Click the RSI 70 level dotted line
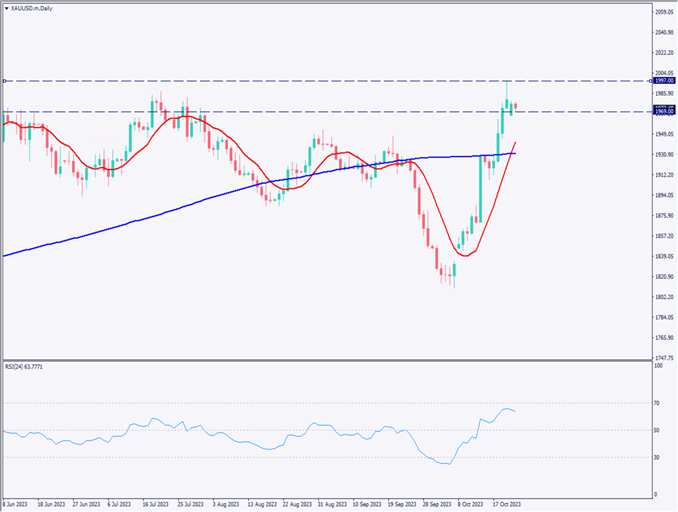The width and height of the screenshot is (678, 512). pyautogui.click(x=300, y=403)
